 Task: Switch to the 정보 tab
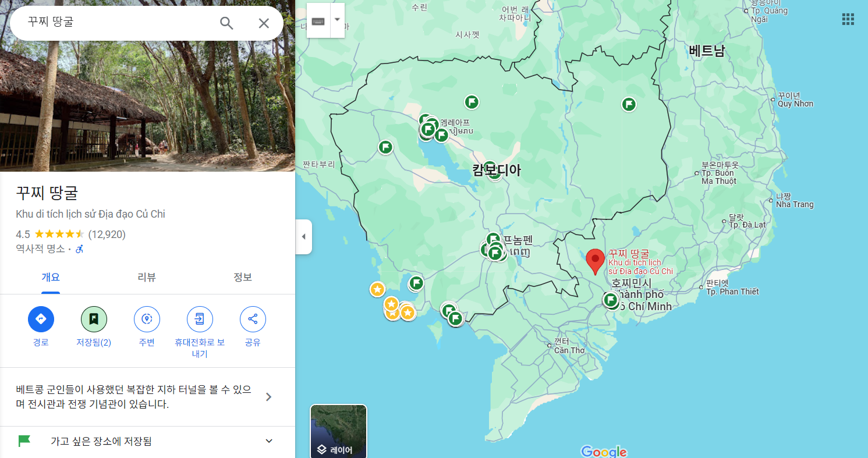tap(243, 278)
